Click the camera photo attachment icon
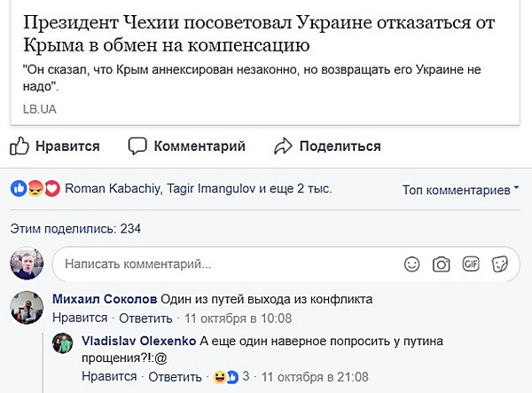 click(441, 264)
